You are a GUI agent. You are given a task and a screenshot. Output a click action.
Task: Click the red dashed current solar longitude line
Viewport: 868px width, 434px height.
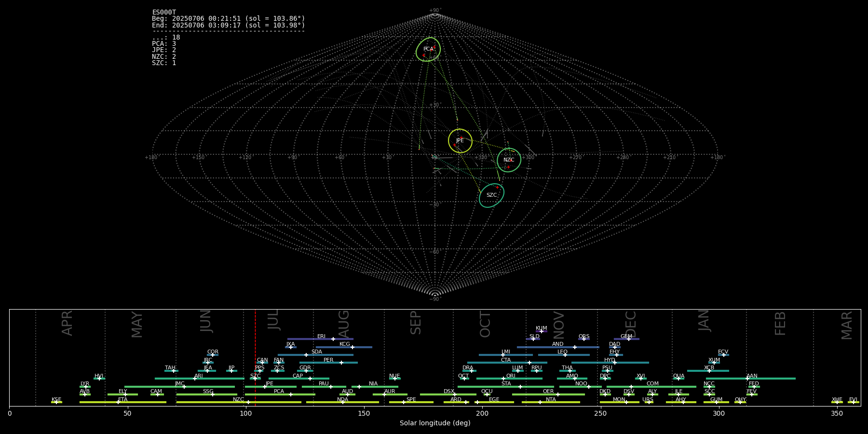255,357
